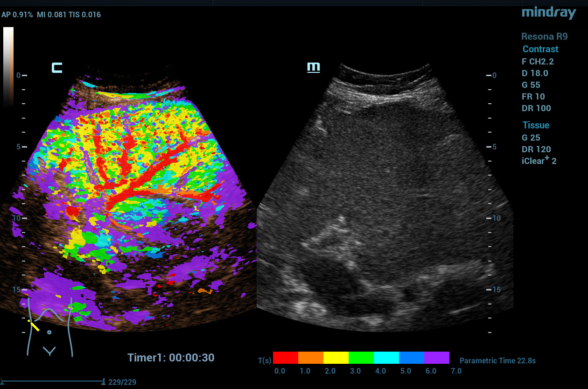Click the tissue image 'M' marker icon
The image size is (588, 389).
click(x=313, y=68)
